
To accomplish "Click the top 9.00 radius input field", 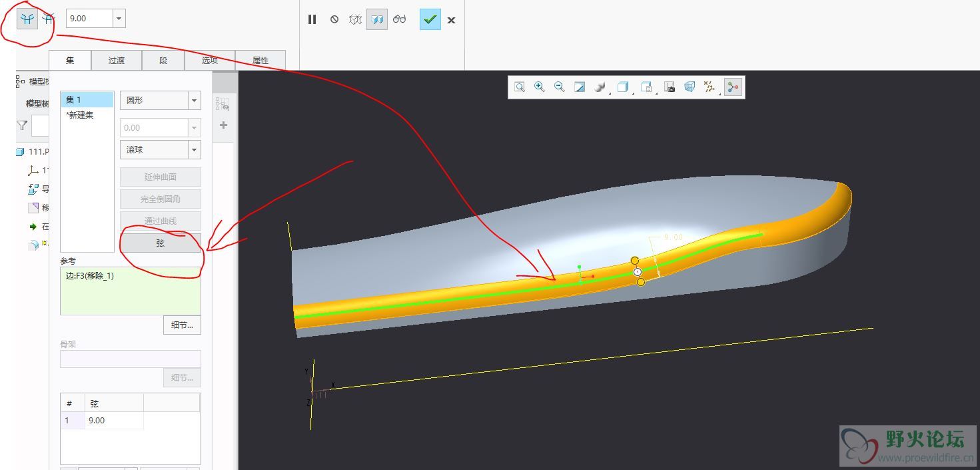I will (90, 19).
